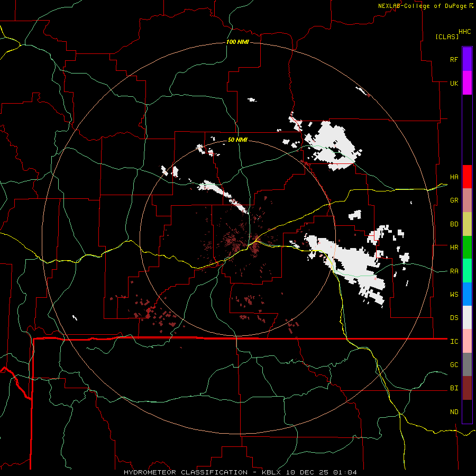This screenshot has height=476, width=476.
Task: Select the BD yellow legend swatch
Action: (x=467, y=224)
